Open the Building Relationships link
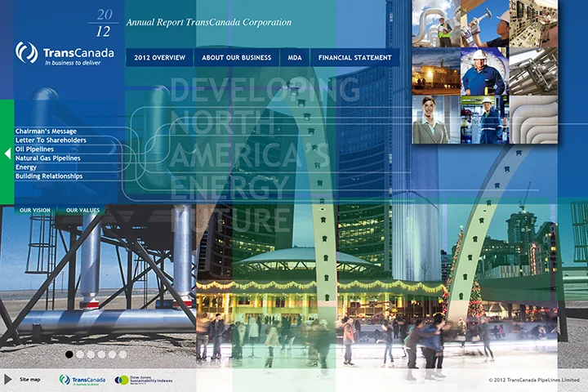 click(49, 176)
